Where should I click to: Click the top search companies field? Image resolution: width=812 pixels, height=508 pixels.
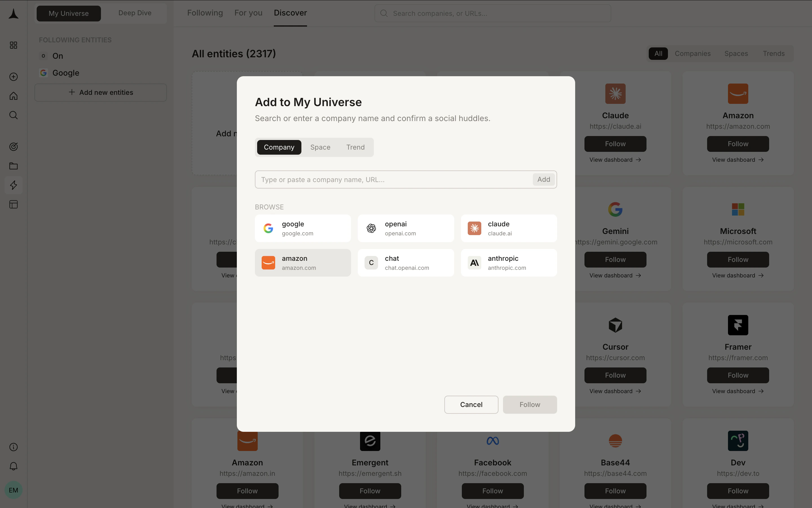click(x=493, y=14)
